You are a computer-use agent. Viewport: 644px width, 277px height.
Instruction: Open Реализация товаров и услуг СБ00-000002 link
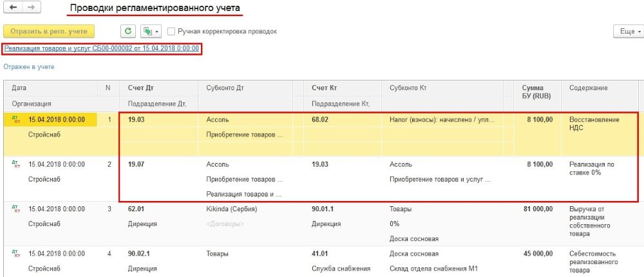[x=102, y=48]
